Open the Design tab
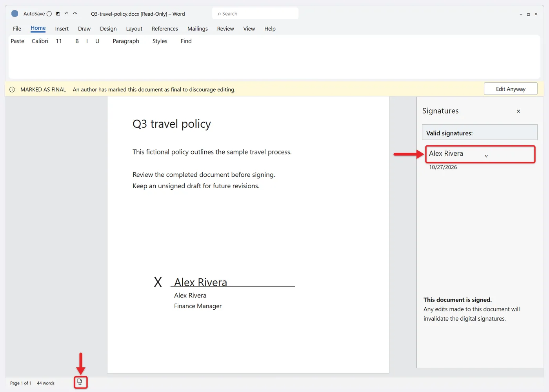The width and height of the screenshot is (549, 392). (x=108, y=29)
